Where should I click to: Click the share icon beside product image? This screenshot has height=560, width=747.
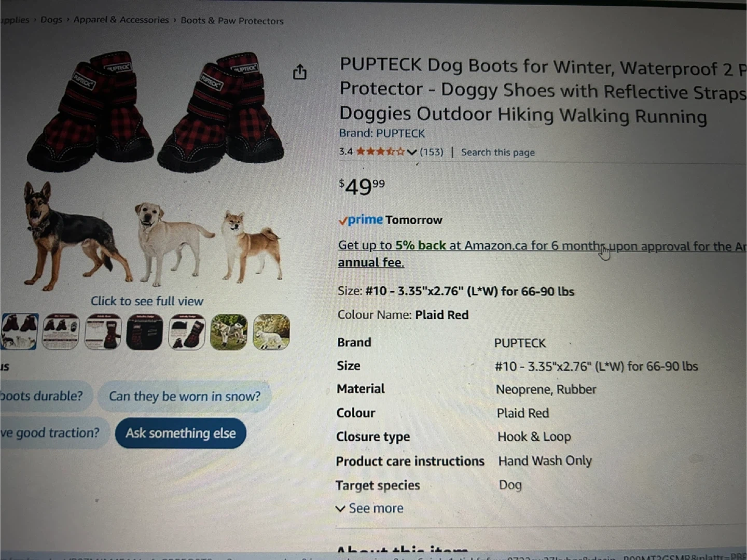coord(300,72)
